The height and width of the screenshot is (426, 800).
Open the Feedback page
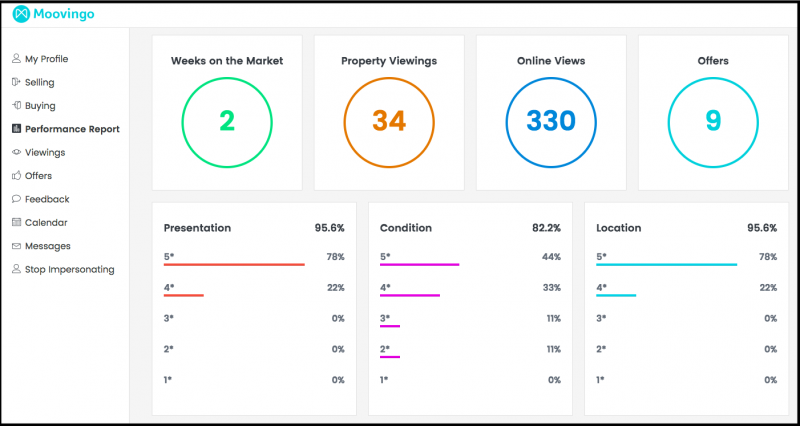pos(47,199)
